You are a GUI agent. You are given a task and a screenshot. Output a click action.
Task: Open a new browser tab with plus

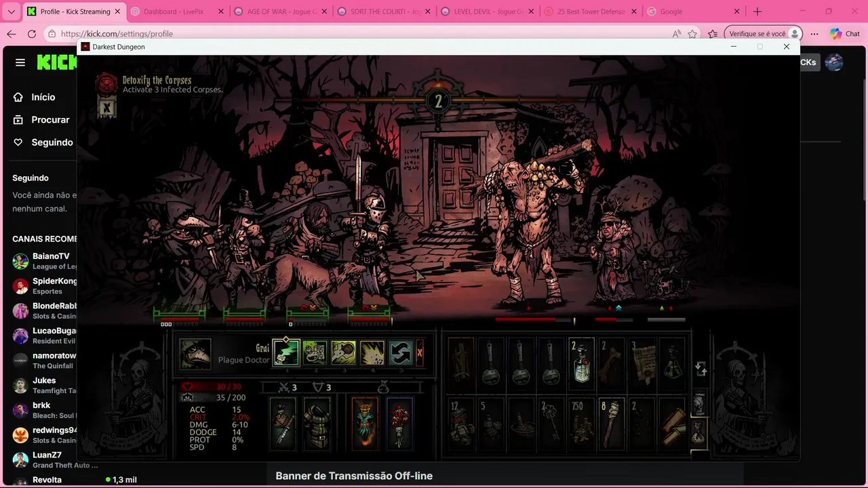point(757,12)
